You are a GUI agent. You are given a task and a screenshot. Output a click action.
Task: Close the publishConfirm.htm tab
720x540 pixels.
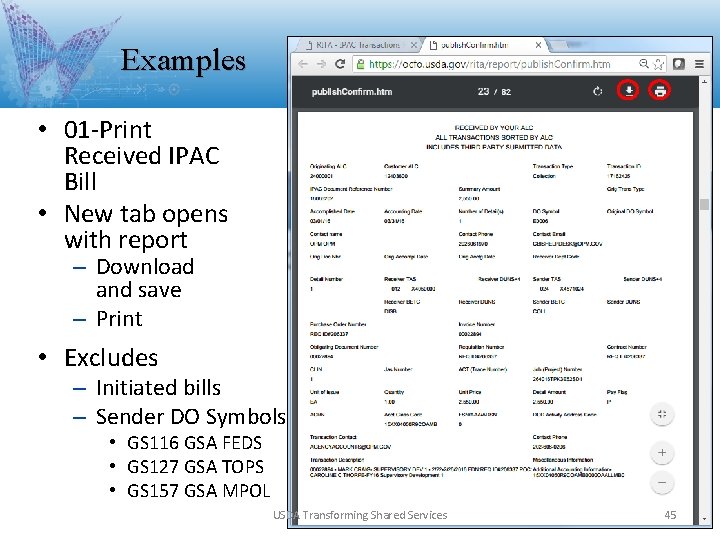tap(538, 45)
